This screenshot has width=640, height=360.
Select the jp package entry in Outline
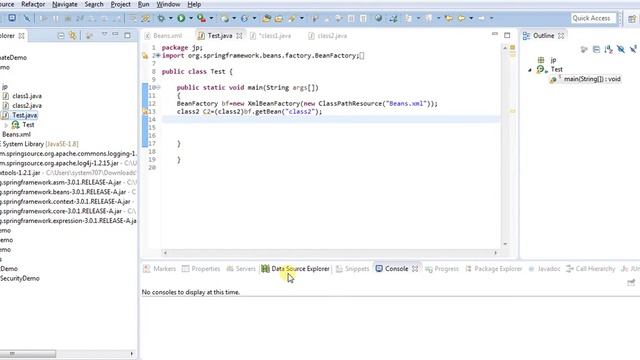point(553,60)
